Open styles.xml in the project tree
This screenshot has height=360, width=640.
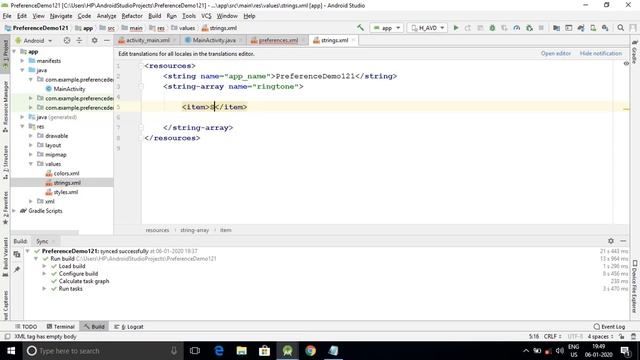[x=65, y=192]
